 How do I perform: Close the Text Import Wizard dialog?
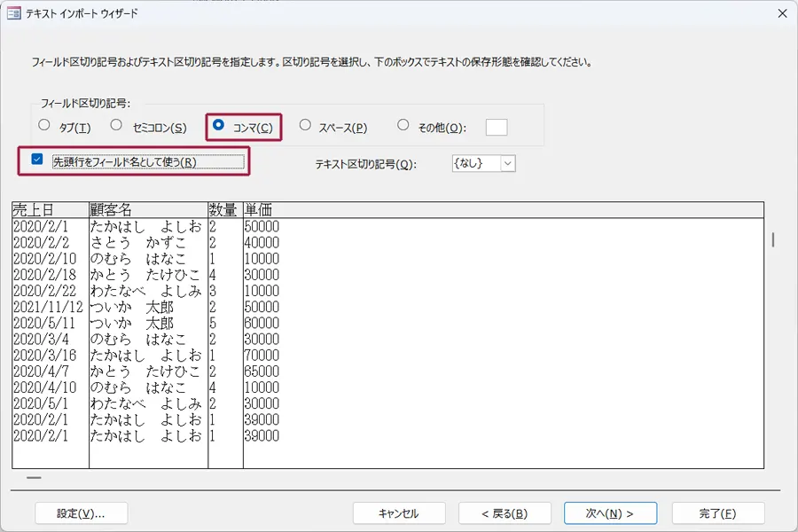click(x=781, y=13)
